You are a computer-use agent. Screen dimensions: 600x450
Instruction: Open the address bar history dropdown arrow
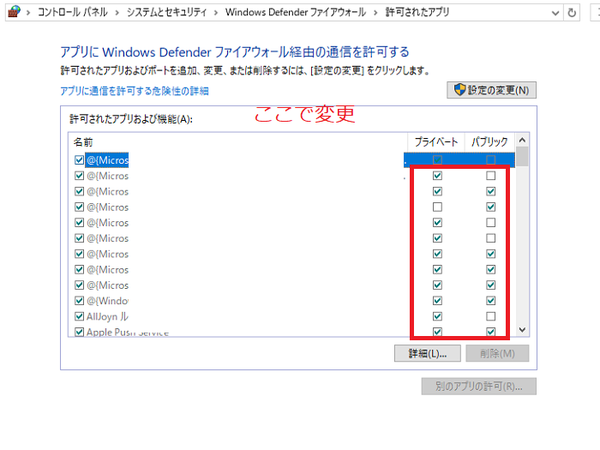[555, 13]
